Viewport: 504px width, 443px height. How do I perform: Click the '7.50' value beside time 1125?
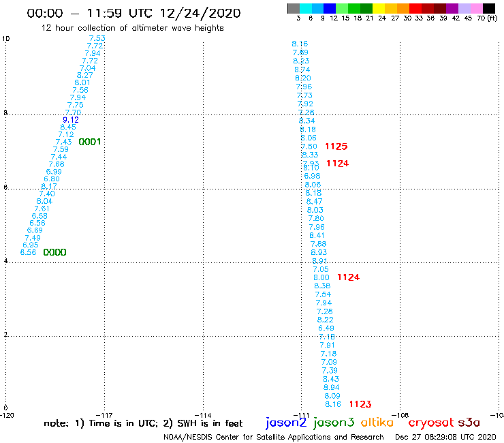[x=309, y=147]
